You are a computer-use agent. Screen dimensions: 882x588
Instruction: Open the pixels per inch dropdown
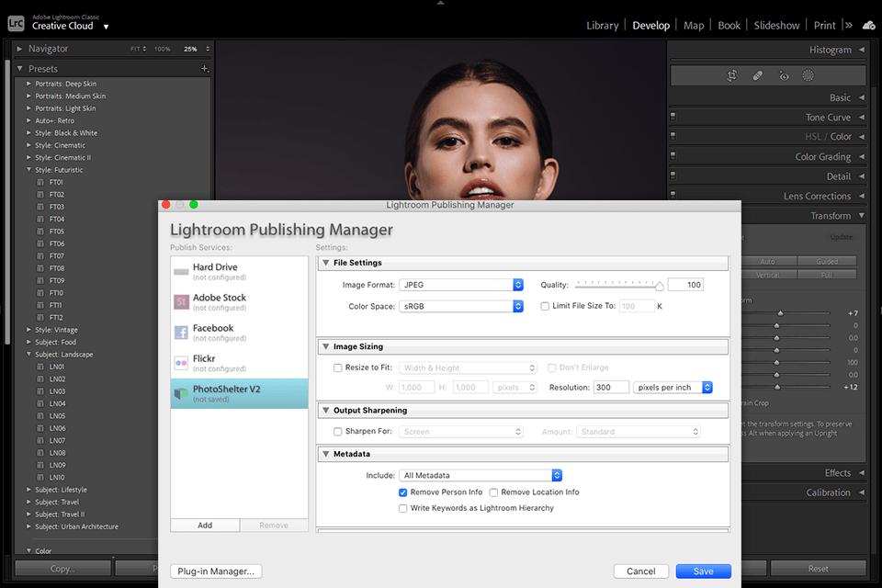[673, 387]
